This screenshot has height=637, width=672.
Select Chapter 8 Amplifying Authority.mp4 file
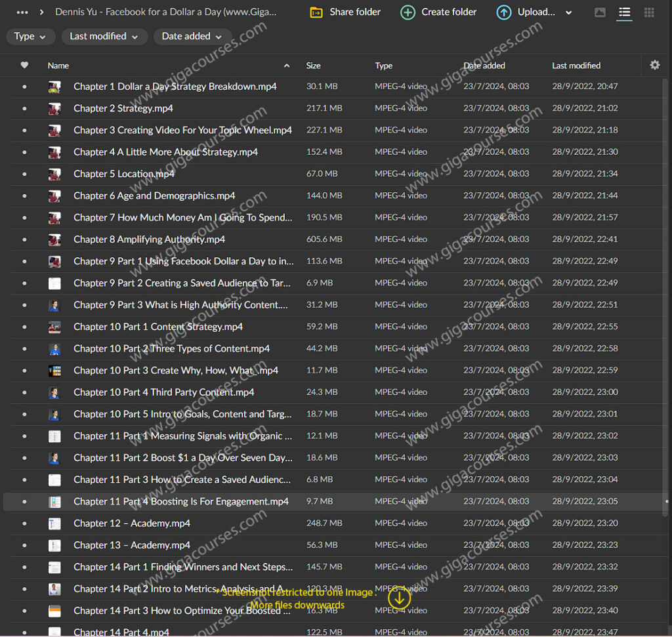coord(149,239)
